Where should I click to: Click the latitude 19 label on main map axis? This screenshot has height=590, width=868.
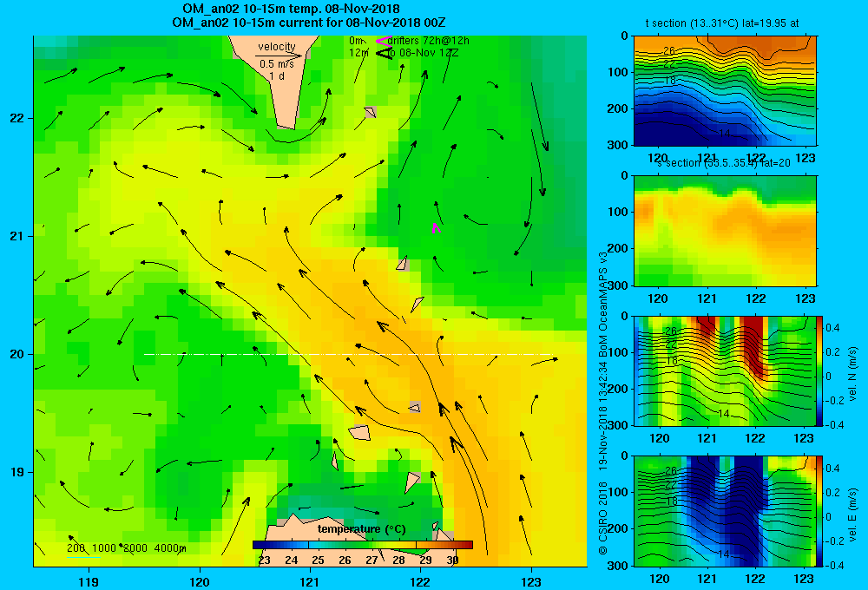(17, 472)
